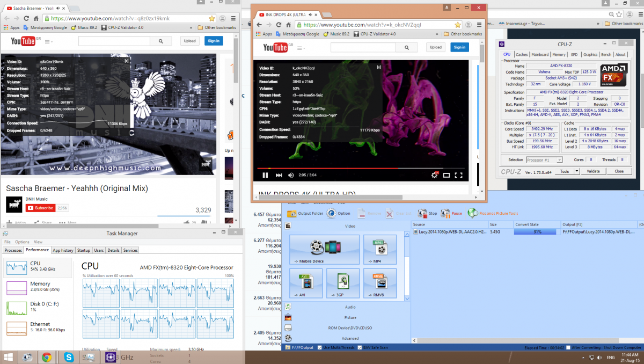Click the Windows Start button
Viewport: 644px width, 364px height.
pos(8,357)
